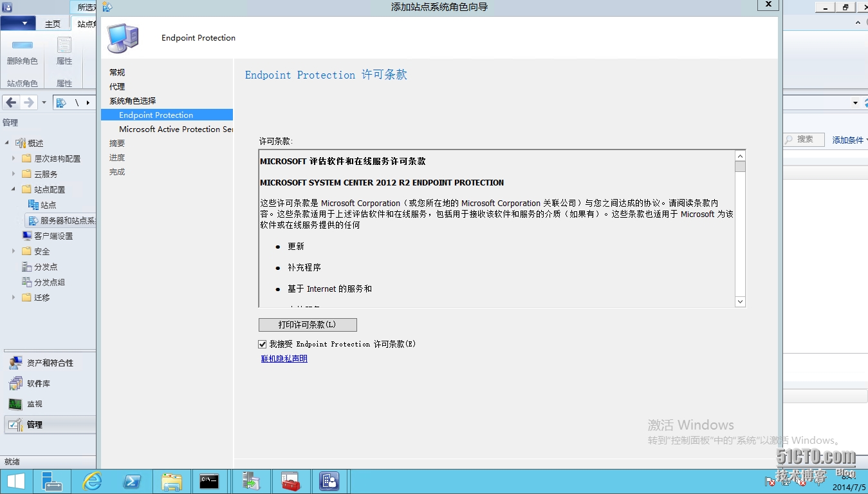Toggle 我接受 Endpoint Protection 许可条款 checkbox
The width and height of the screenshot is (868, 494).
263,345
